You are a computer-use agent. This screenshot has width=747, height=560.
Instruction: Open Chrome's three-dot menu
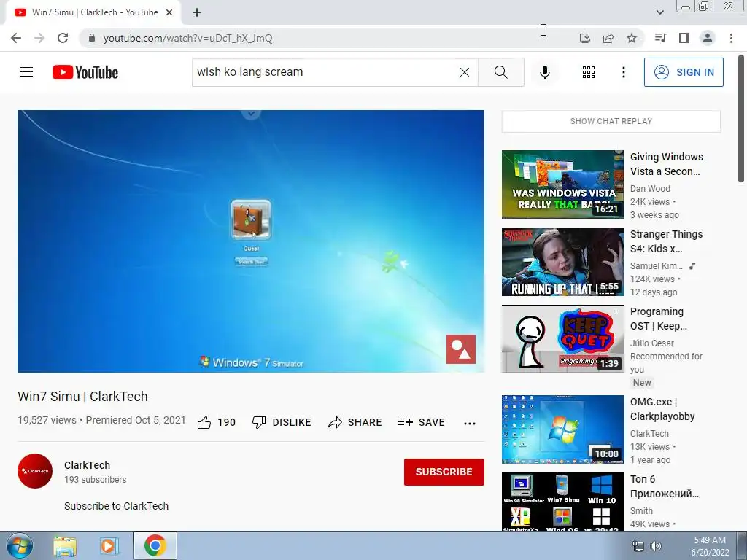[x=731, y=38]
